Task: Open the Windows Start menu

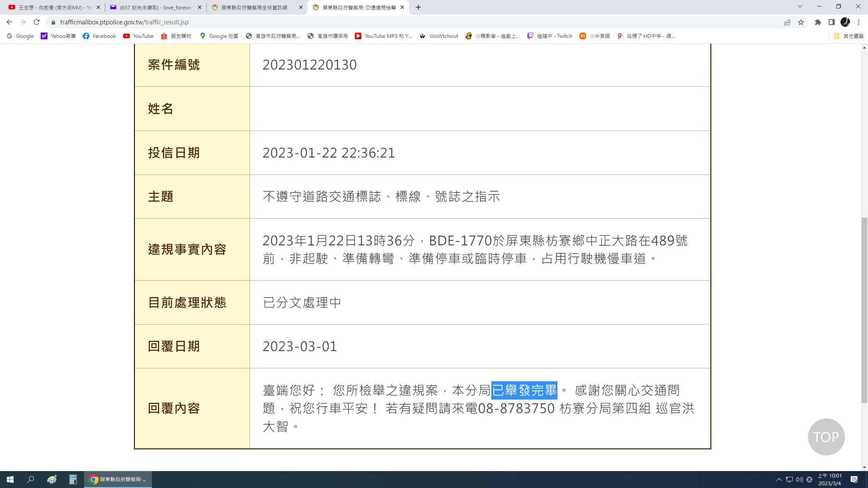Action: (10, 480)
